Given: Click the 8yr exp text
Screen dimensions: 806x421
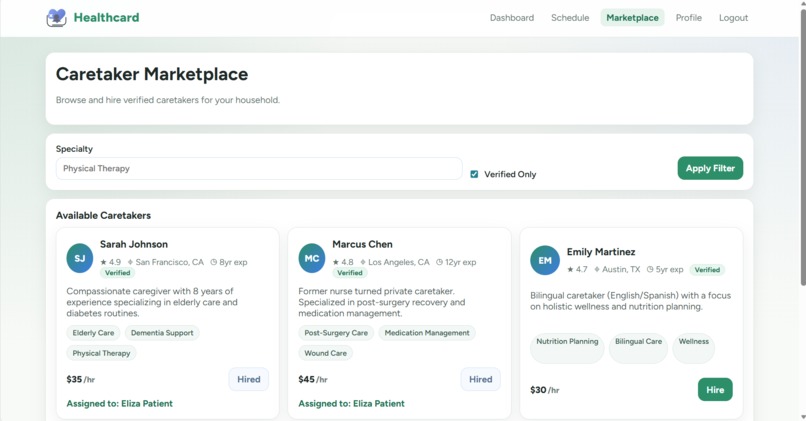Looking at the screenshot, I should click(233, 262).
